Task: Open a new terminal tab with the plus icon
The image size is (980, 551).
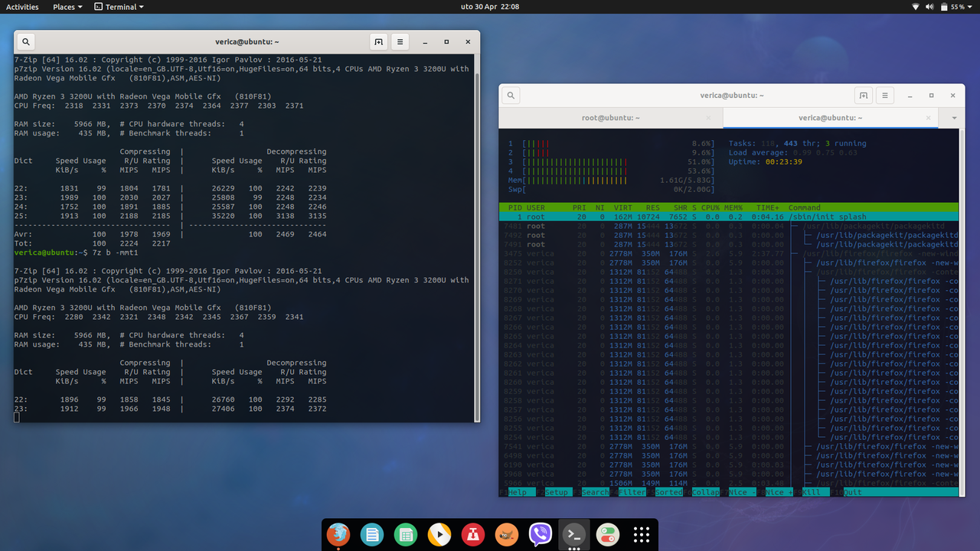Action: point(863,95)
